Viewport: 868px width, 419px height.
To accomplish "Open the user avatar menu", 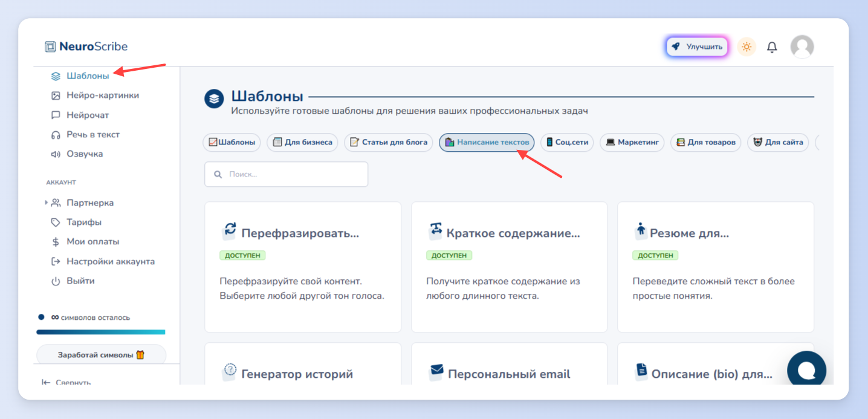I will (802, 47).
